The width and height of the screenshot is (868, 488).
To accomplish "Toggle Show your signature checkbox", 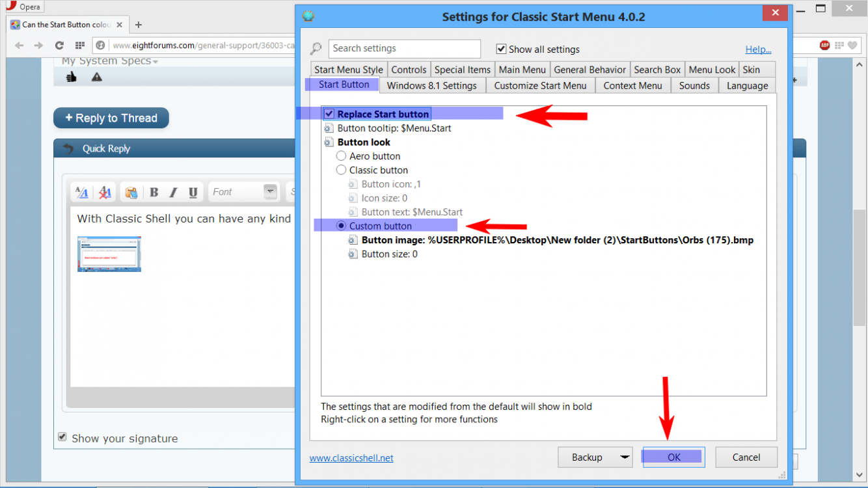I will [x=62, y=437].
